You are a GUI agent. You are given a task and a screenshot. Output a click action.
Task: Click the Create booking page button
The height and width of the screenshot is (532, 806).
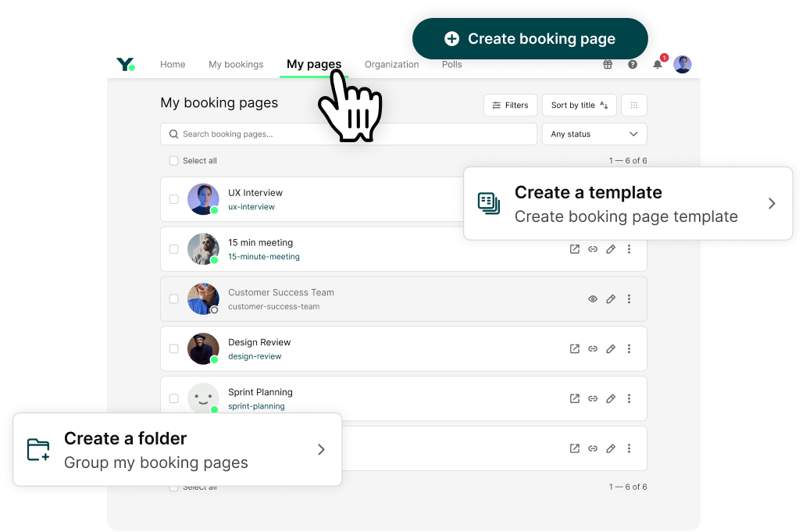coord(530,37)
